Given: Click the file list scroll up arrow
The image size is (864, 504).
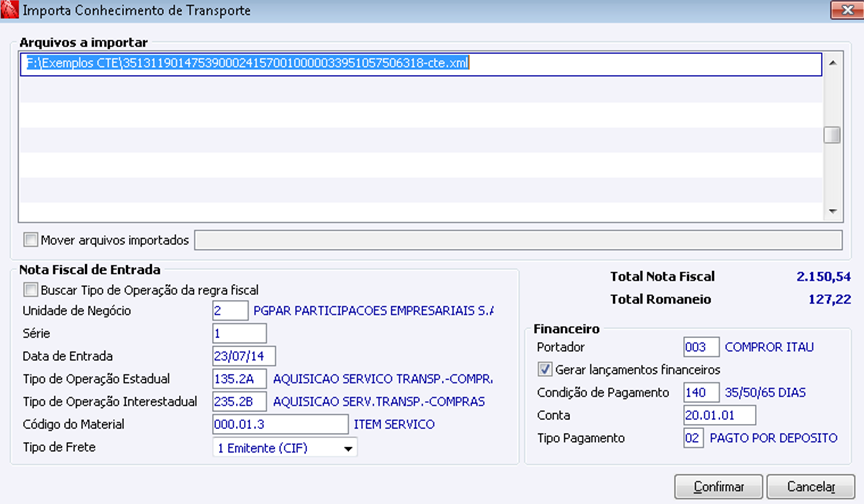Looking at the screenshot, I should click(x=833, y=63).
